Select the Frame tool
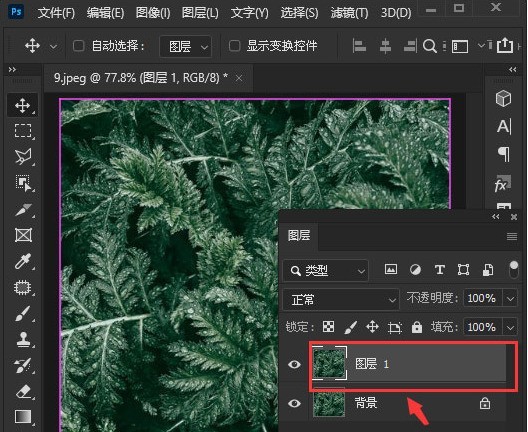The width and height of the screenshot is (528, 432). tap(23, 235)
